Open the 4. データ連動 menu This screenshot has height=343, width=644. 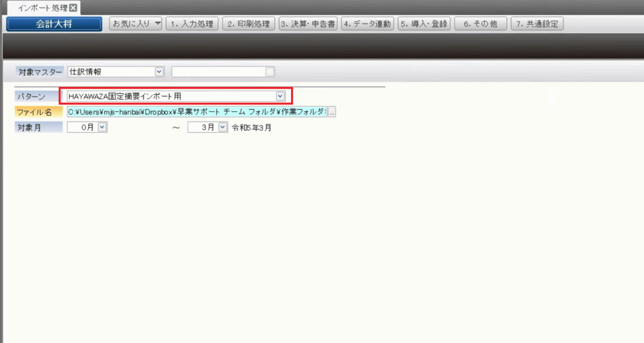tap(367, 24)
